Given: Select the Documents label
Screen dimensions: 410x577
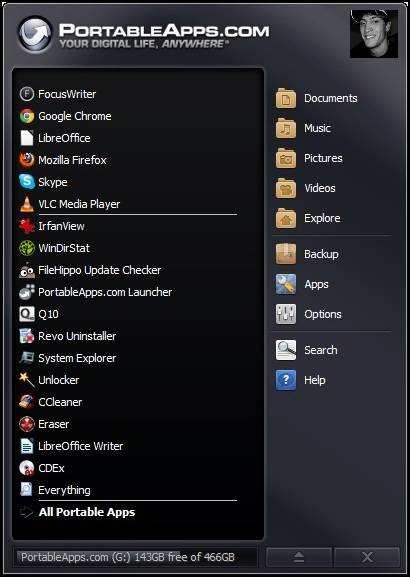Looking at the screenshot, I should tap(331, 98).
